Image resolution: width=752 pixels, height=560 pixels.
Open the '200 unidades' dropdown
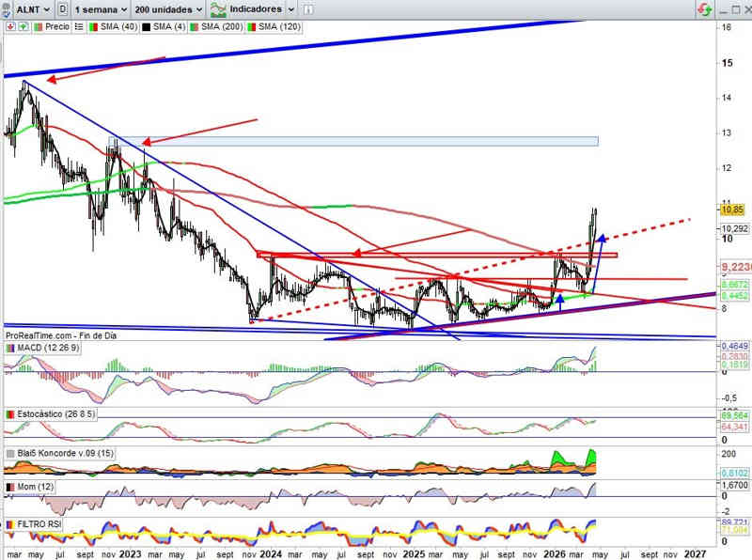[169, 8]
